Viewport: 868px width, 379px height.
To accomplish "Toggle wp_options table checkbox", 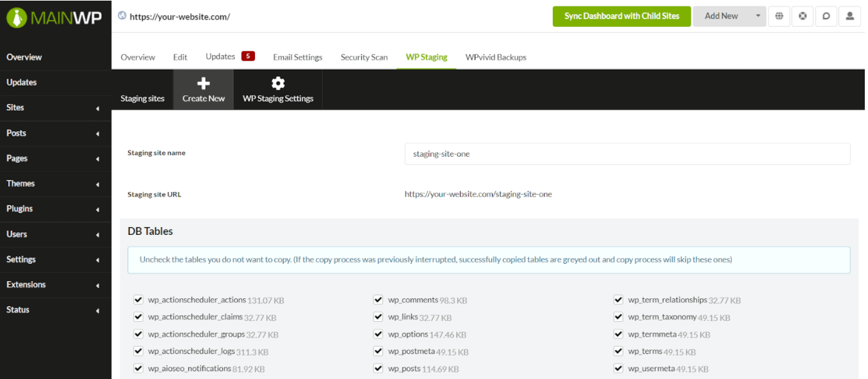I will [x=378, y=334].
